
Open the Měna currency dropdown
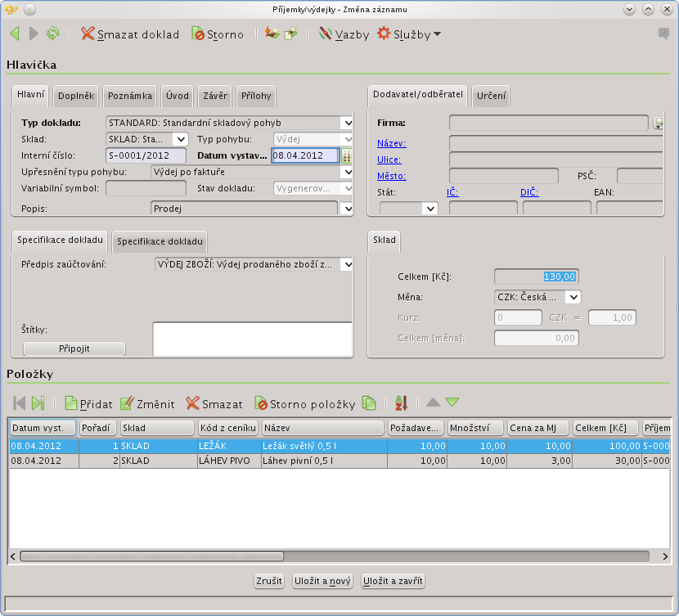coord(573,298)
